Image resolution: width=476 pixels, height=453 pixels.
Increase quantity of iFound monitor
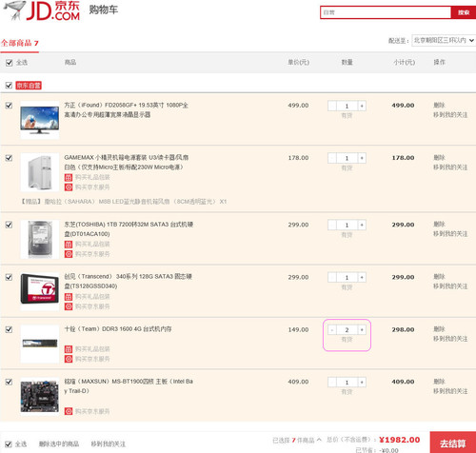coord(362,106)
